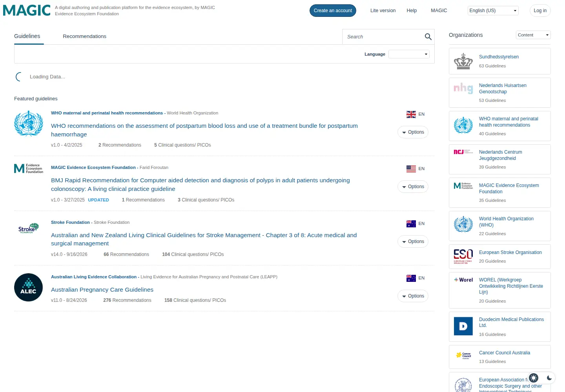Viewport: 565px width, 392px height.
Task: Open Australian Pregnancy Care Guidelines title
Action: pos(102,290)
